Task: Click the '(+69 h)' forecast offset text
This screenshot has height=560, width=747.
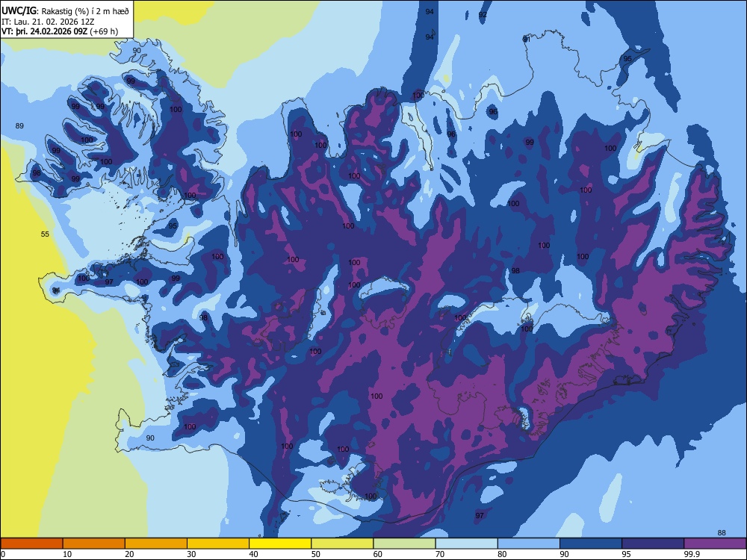Action: point(104,32)
